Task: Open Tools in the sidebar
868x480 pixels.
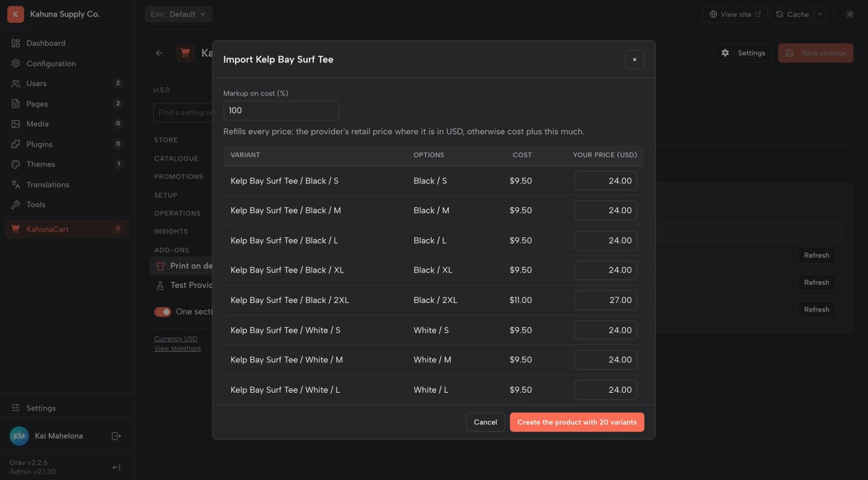Action: point(67,204)
